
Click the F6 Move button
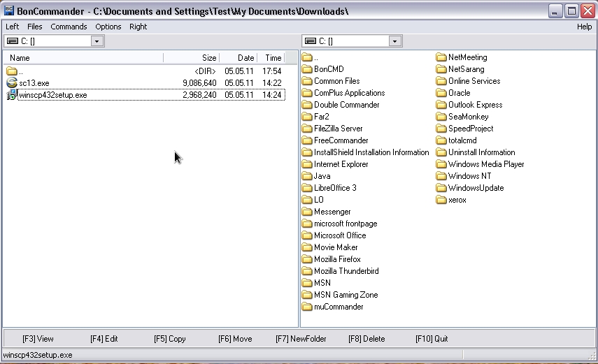[235, 338]
